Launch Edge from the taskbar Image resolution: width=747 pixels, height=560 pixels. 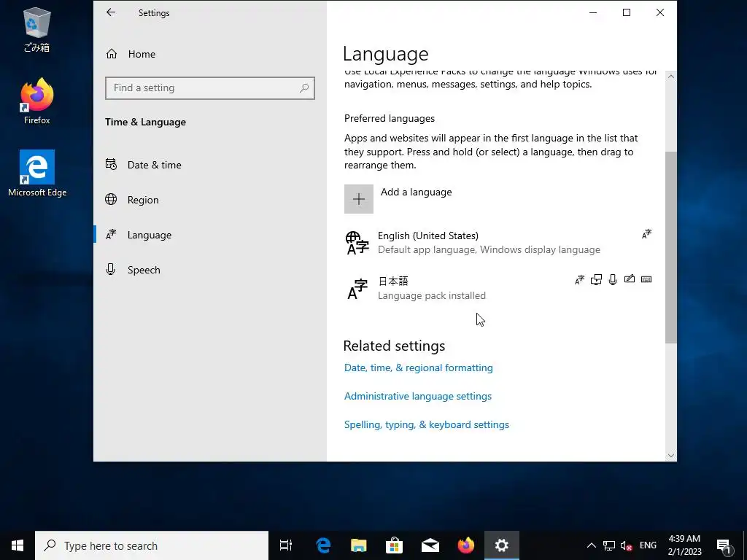pyautogui.click(x=323, y=545)
